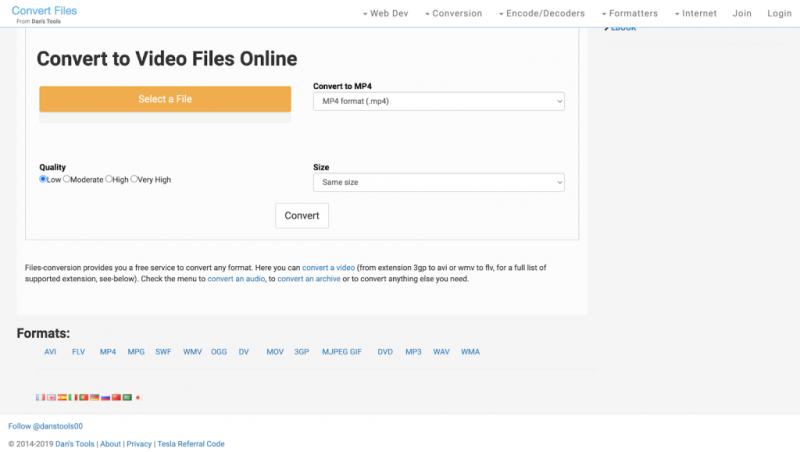Select Very High quality radio button
Image resolution: width=800 pixels, height=452 pixels.
(134, 179)
